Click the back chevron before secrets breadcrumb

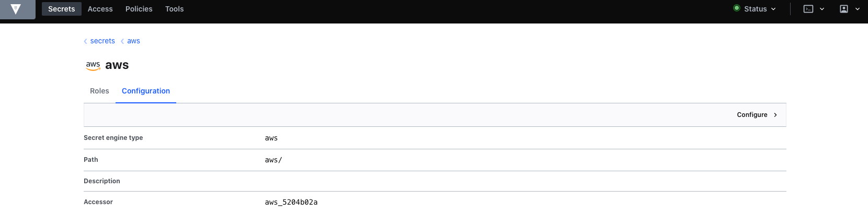[x=86, y=41]
